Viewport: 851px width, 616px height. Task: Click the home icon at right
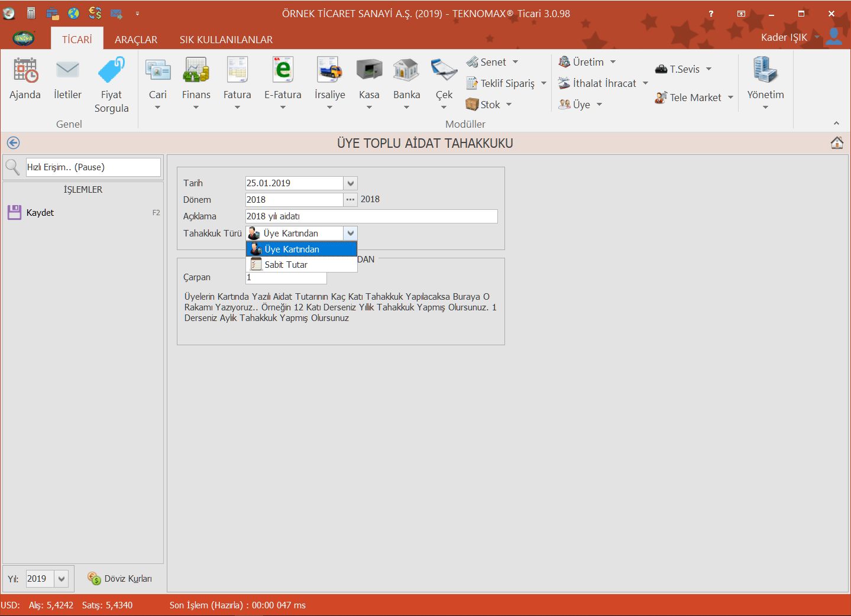click(836, 143)
